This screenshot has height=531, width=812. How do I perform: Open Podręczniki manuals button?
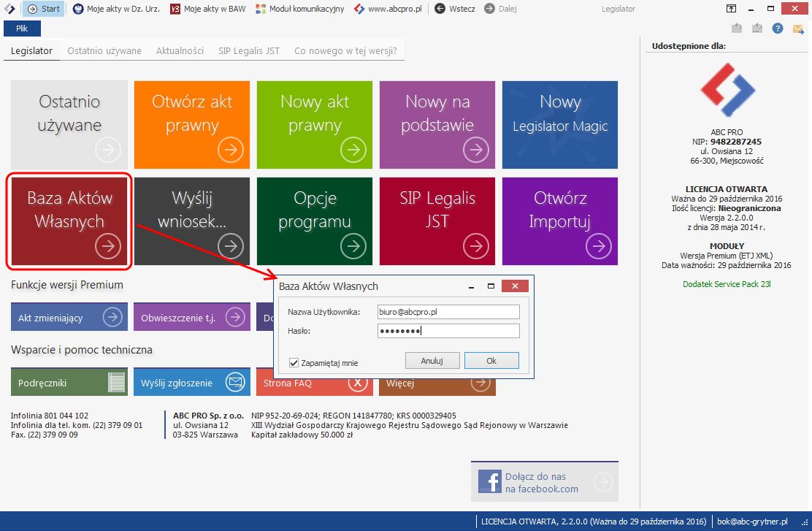[x=69, y=382]
